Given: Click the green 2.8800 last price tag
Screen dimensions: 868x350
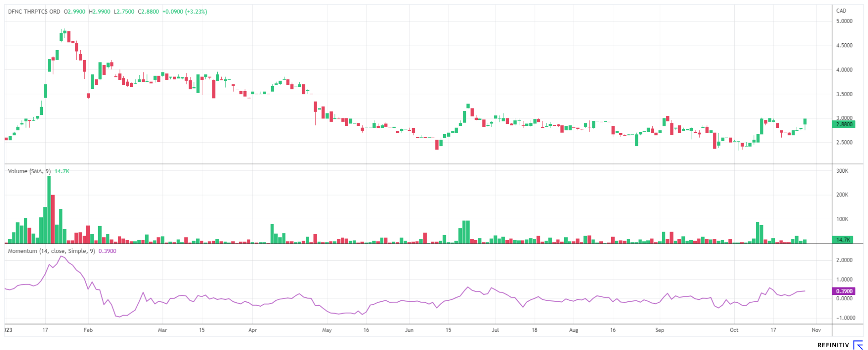Looking at the screenshot, I should coord(844,124).
